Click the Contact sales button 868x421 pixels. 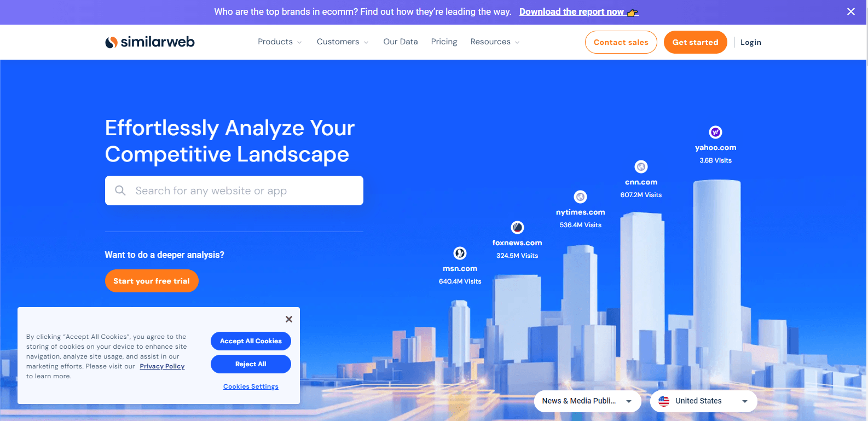coord(621,42)
